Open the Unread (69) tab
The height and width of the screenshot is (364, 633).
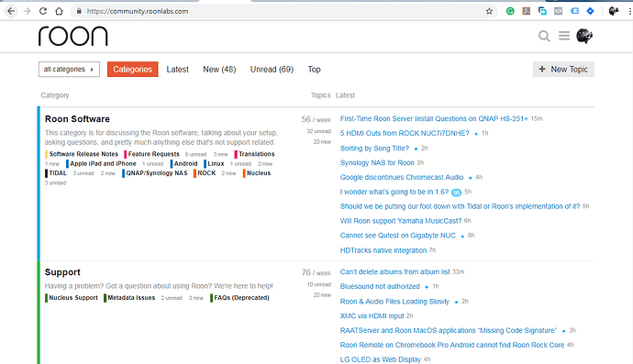272,70
